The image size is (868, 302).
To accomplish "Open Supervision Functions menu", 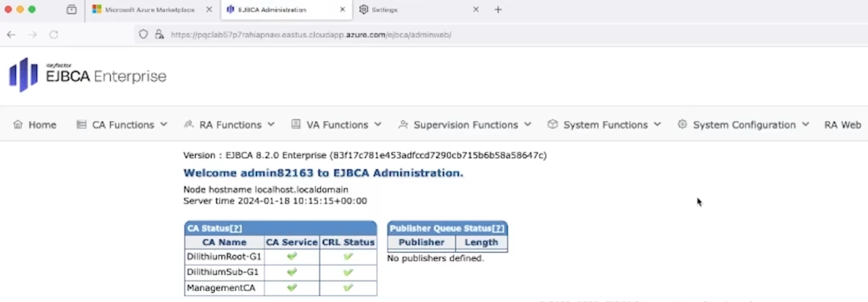I will tap(465, 125).
